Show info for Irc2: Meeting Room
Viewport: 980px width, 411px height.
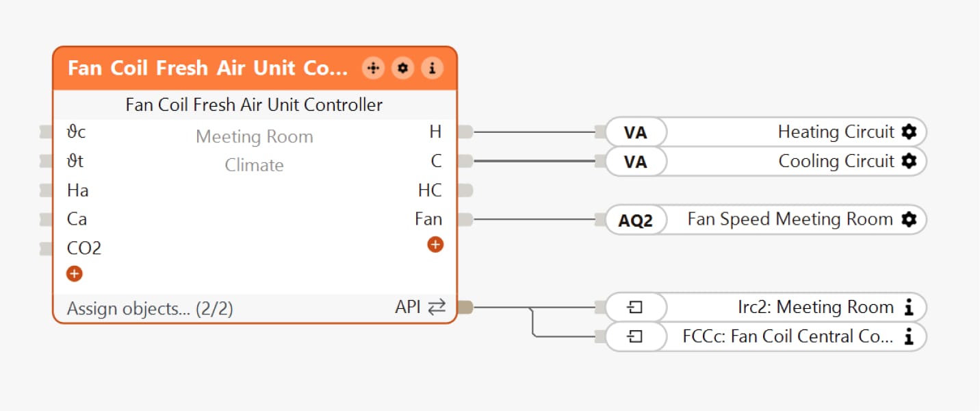908,308
